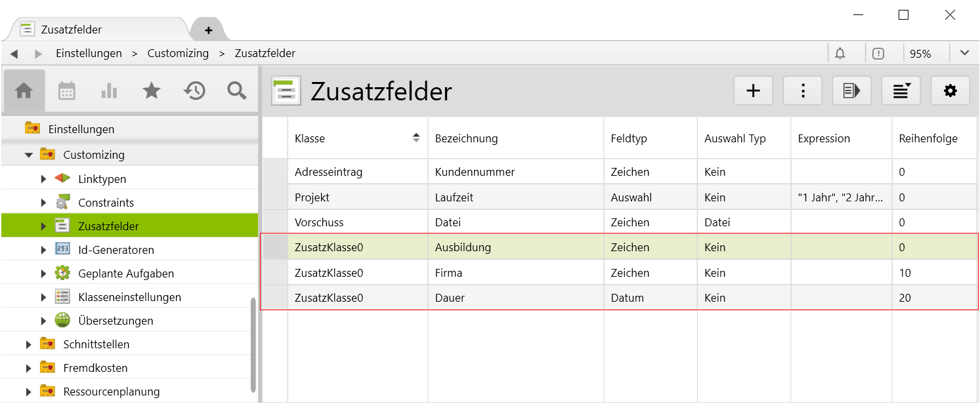The width and height of the screenshot is (980, 404).
Task: Open the calendar icon in sidebar
Action: [67, 91]
